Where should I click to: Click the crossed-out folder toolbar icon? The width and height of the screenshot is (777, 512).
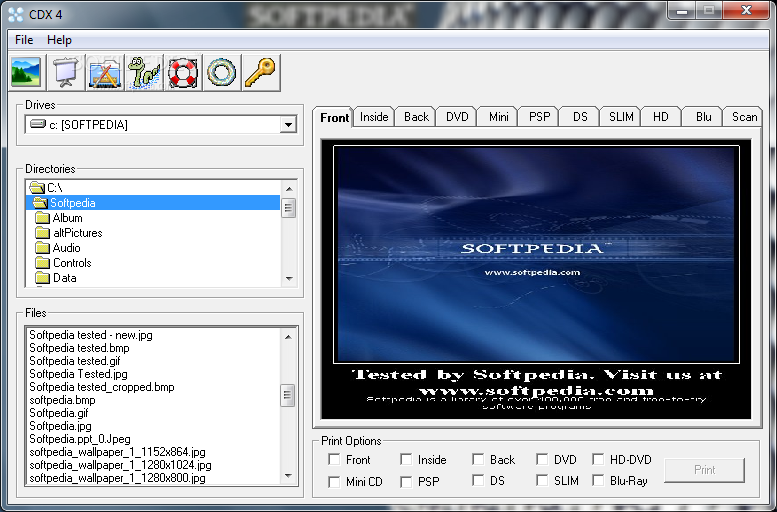pos(105,72)
